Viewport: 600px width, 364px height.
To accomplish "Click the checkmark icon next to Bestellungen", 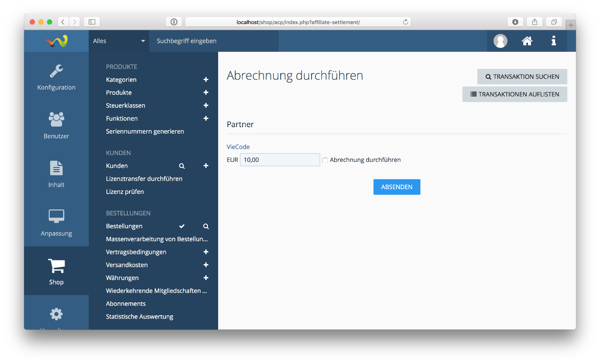I will tap(182, 226).
